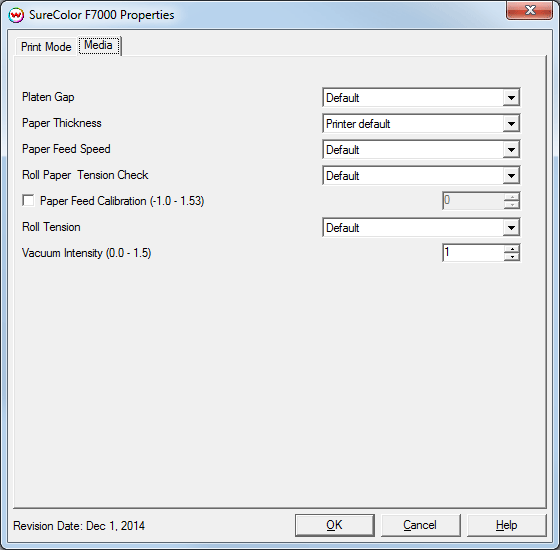Cancel the properties dialog
Viewport: 560px width, 550px height.
coord(420,525)
